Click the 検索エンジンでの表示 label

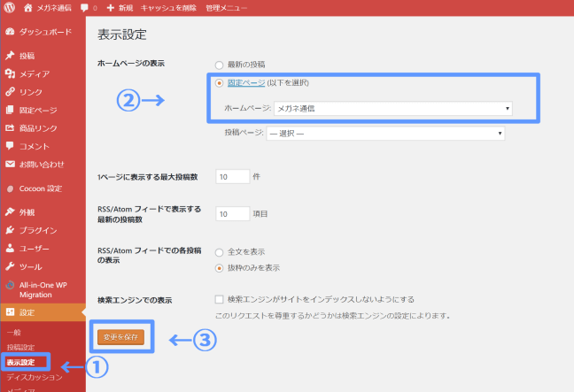point(135,300)
